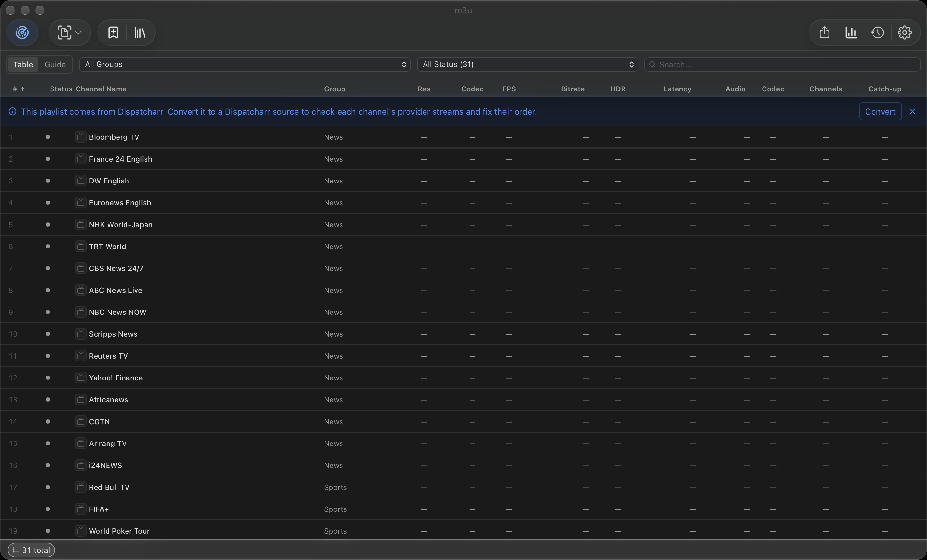Sort by Bitrate column header
This screenshot has height=560, width=927.
(x=573, y=89)
